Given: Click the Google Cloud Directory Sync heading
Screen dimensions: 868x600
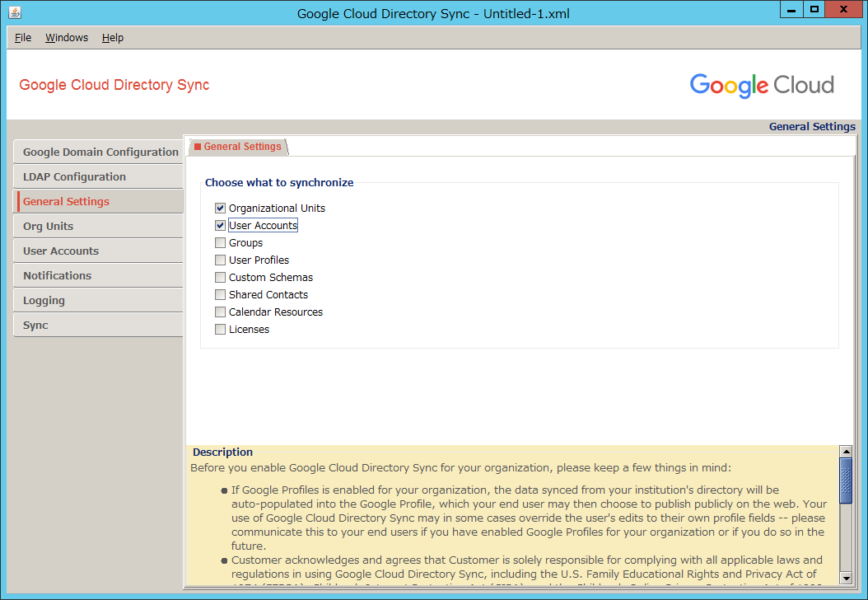Looking at the screenshot, I should (x=114, y=85).
